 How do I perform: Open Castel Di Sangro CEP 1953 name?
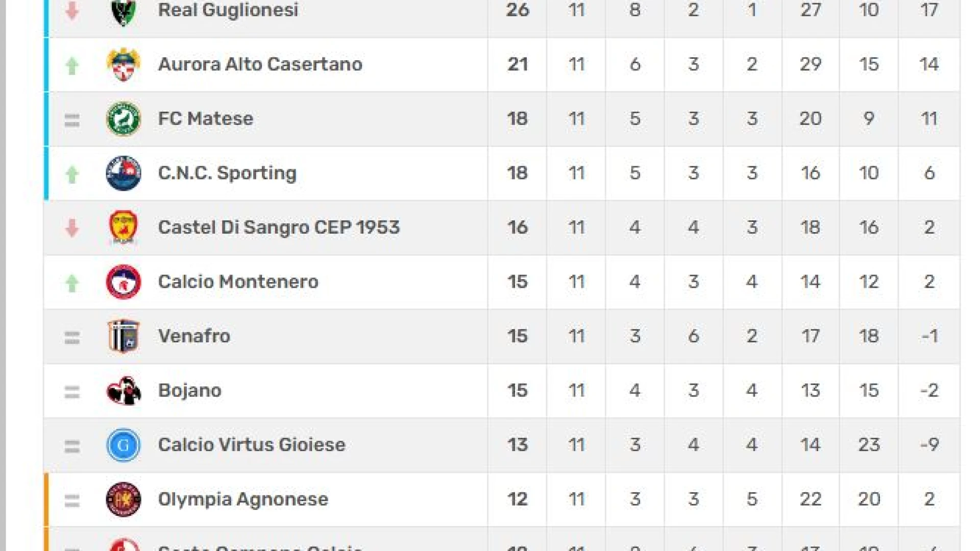tap(279, 228)
